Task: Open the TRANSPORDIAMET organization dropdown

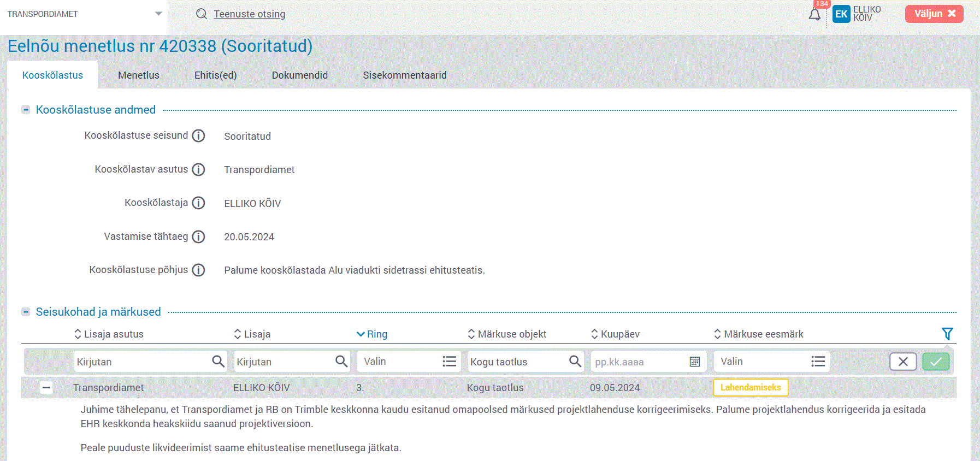Action: [84, 14]
